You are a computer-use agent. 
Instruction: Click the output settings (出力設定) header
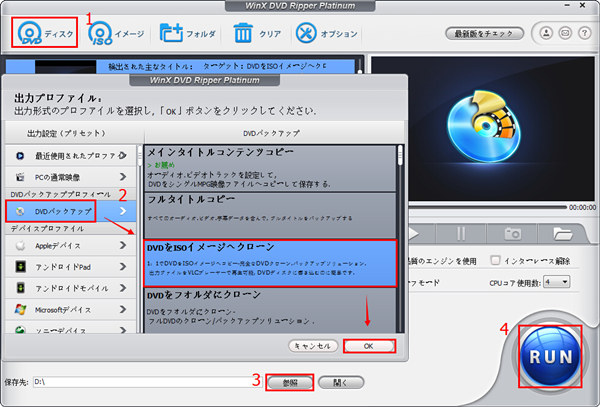coord(66,133)
